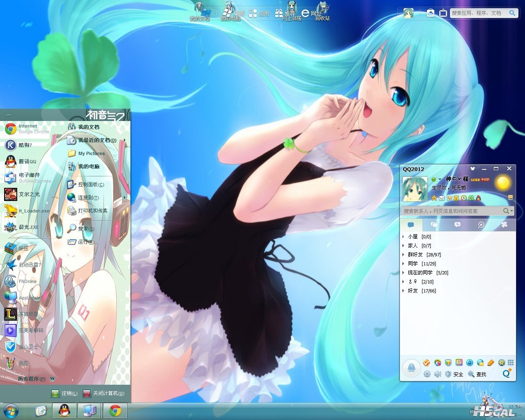Click QQ penguin icon on the taskbar
This screenshot has width=525, height=420.
point(64,411)
